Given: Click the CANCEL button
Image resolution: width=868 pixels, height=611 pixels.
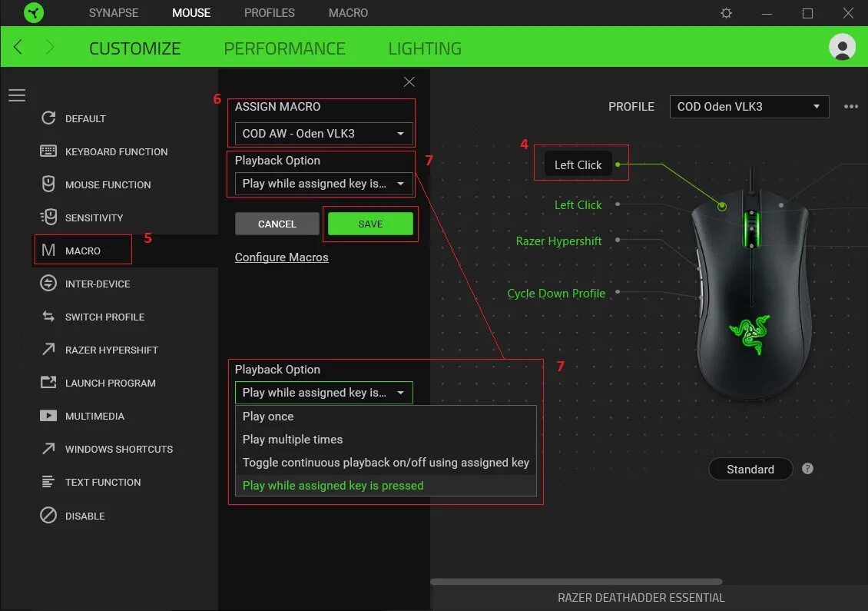Looking at the screenshot, I should point(277,224).
